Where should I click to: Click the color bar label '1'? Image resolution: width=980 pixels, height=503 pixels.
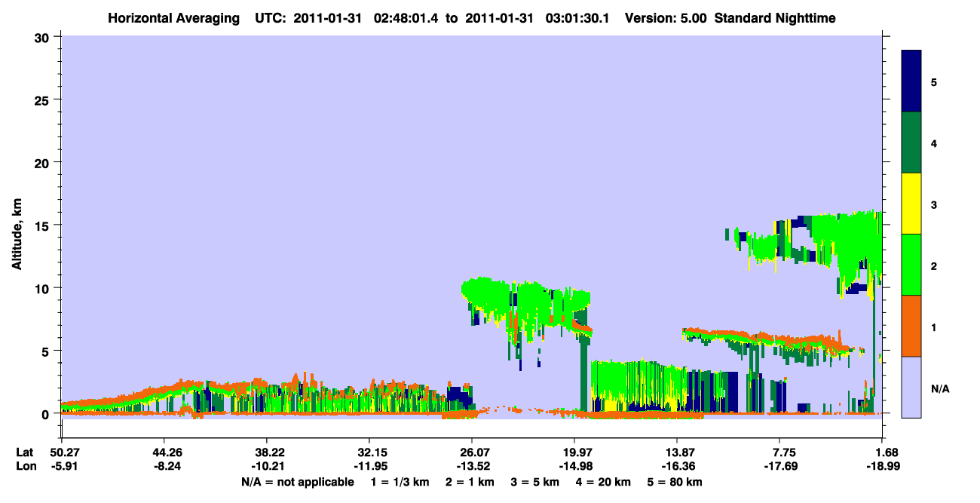coord(934,327)
